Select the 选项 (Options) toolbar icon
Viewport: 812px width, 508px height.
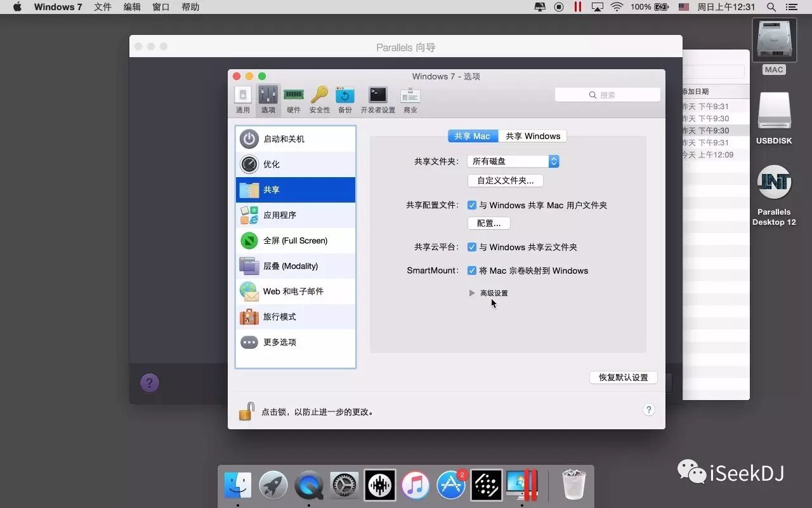268,100
